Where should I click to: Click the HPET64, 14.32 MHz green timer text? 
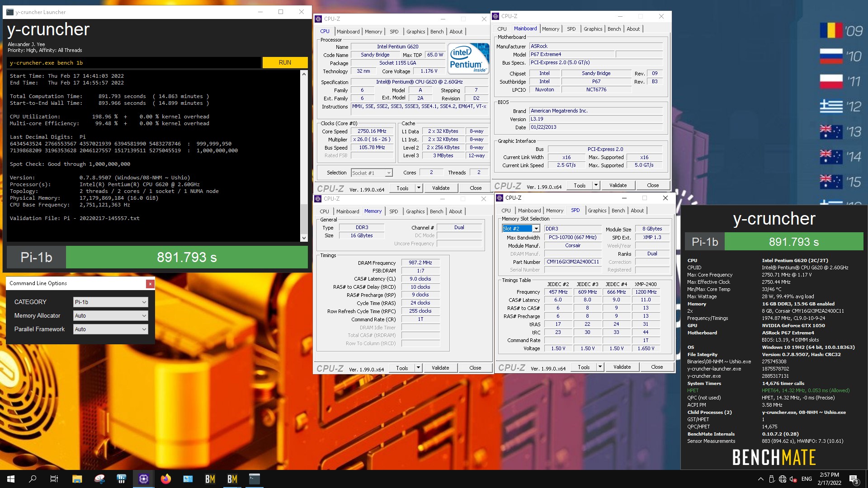pyautogui.click(x=806, y=390)
